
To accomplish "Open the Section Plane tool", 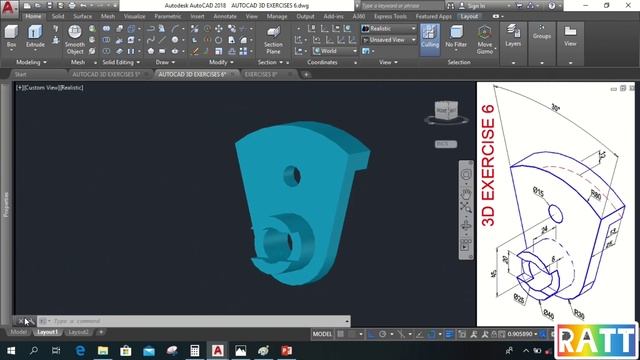I will [x=273, y=40].
